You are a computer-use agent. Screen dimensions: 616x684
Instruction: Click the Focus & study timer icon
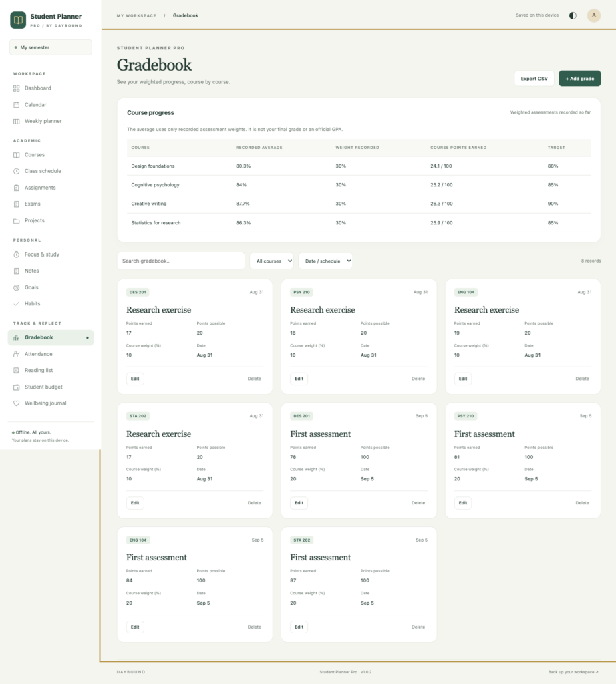[x=17, y=254]
